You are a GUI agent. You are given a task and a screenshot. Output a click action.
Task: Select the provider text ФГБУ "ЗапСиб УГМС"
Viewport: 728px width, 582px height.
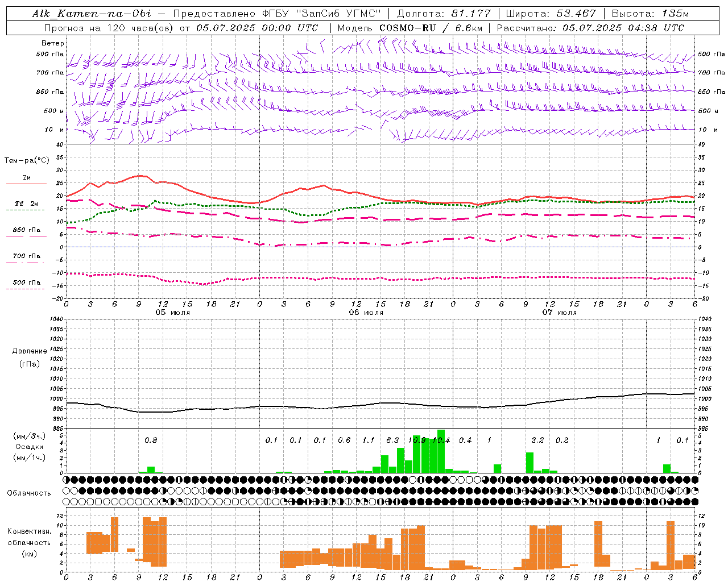321,14
